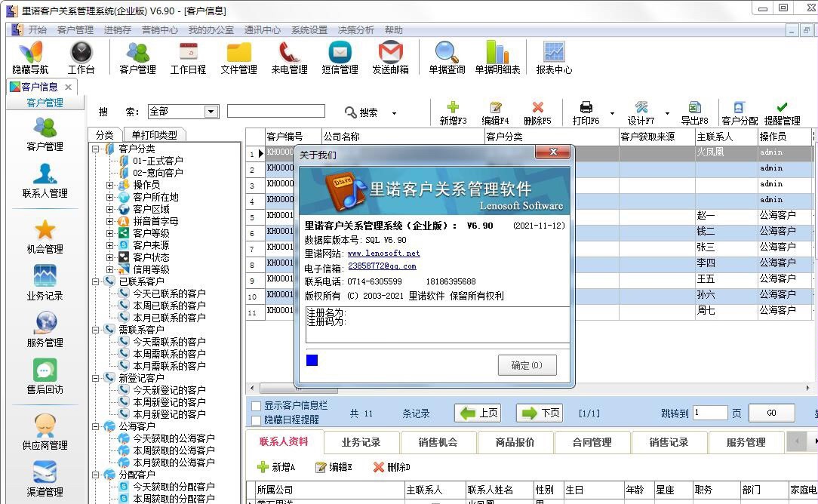818x504 pixels.
Task: Open the 全部 search scope dropdown
Action: (x=211, y=112)
